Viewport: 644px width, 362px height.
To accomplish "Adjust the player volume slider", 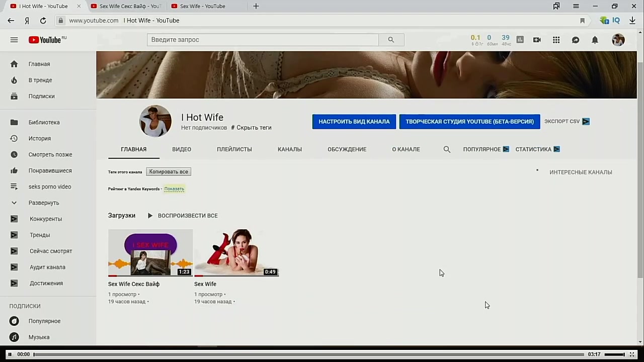I will pyautogui.click(x=614, y=354).
